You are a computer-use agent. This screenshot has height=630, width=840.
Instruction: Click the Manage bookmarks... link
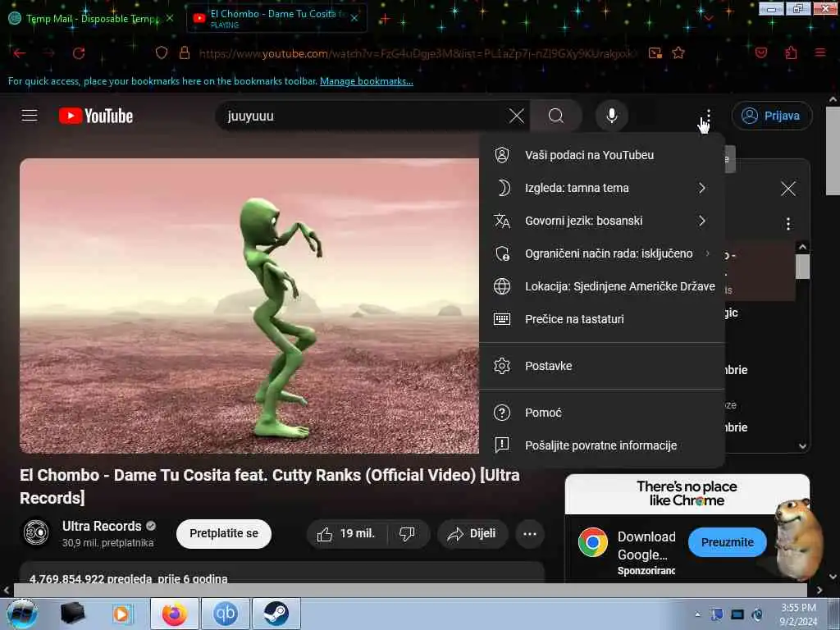tap(367, 81)
